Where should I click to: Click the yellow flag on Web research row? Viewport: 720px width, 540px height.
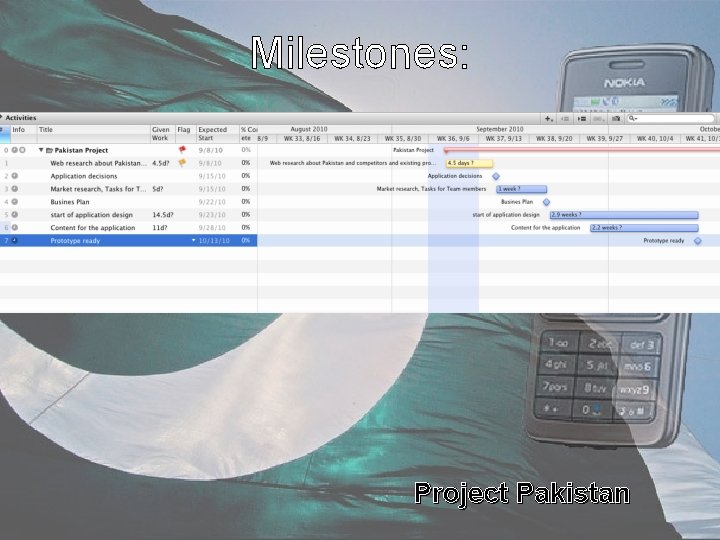point(182,163)
